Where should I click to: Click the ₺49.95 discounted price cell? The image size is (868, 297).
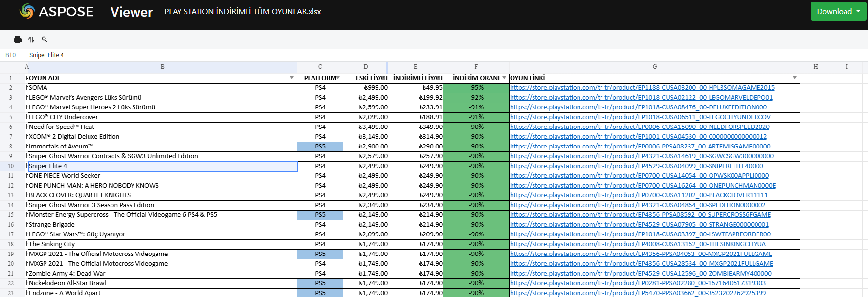tap(416, 88)
